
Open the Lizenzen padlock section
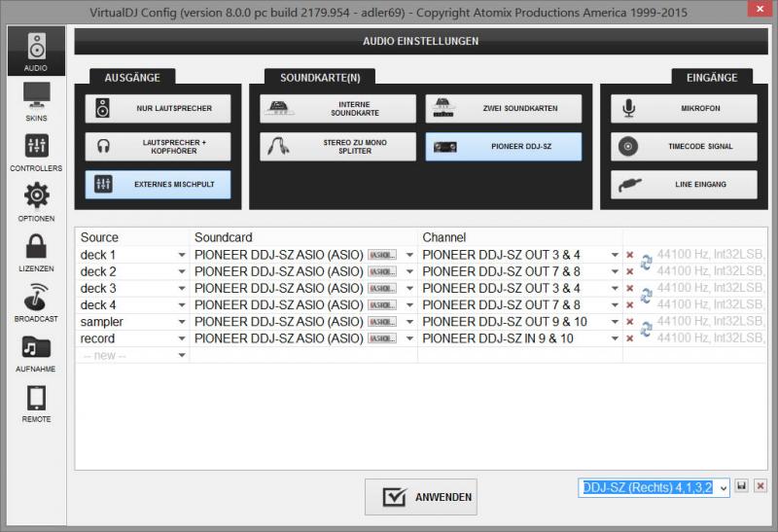point(36,253)
